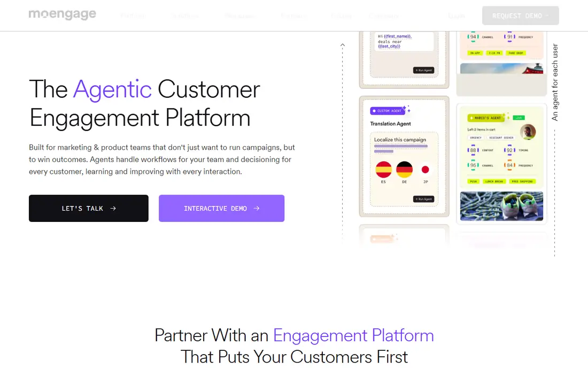Click the 88 Content score gauge
Viewport: 588px width, 368px height.
click(473, 150)
